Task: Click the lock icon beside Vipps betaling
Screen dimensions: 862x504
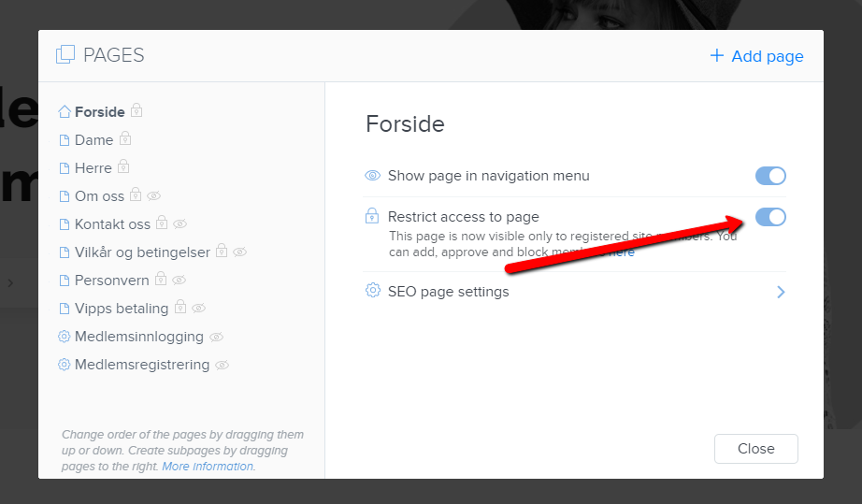Action: click(180, 308)
